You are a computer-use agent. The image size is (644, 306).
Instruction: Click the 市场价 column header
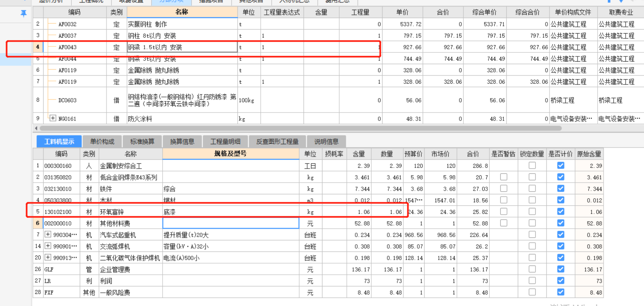pos(440,154)
